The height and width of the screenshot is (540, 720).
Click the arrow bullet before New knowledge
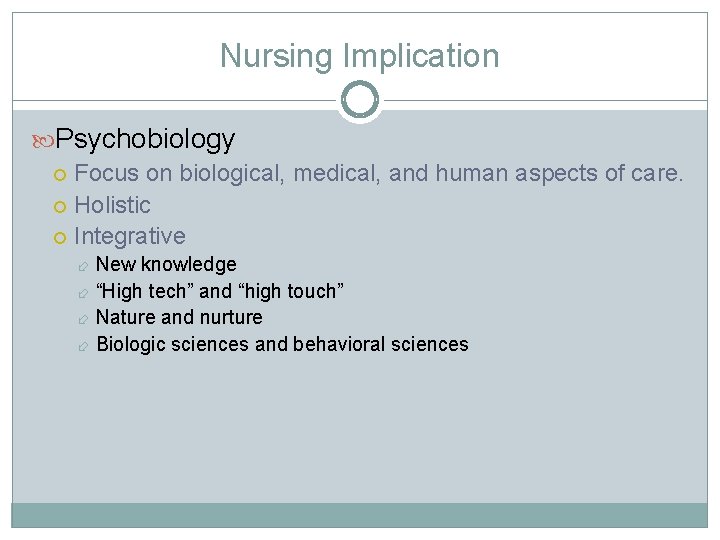[85, 266]
